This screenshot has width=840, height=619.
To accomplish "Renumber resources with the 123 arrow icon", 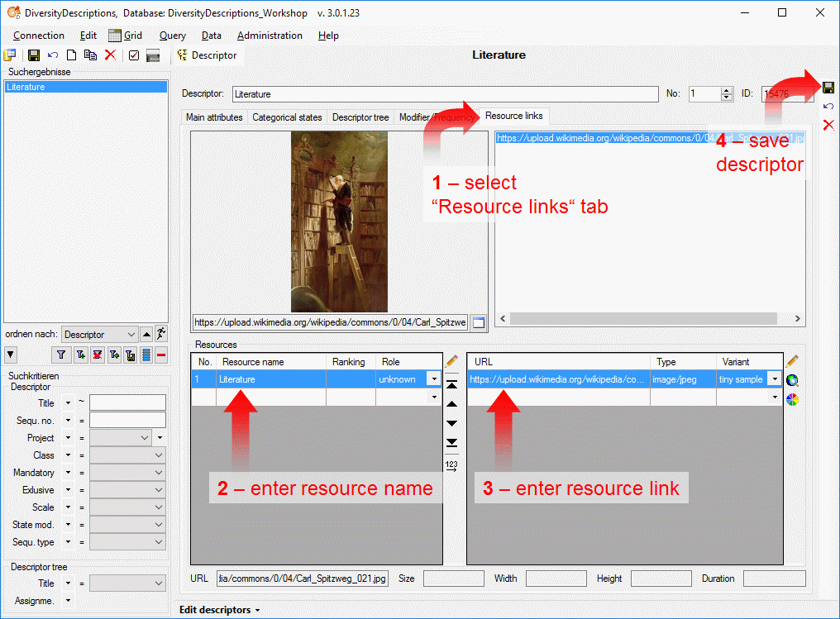I will [451, 465].
